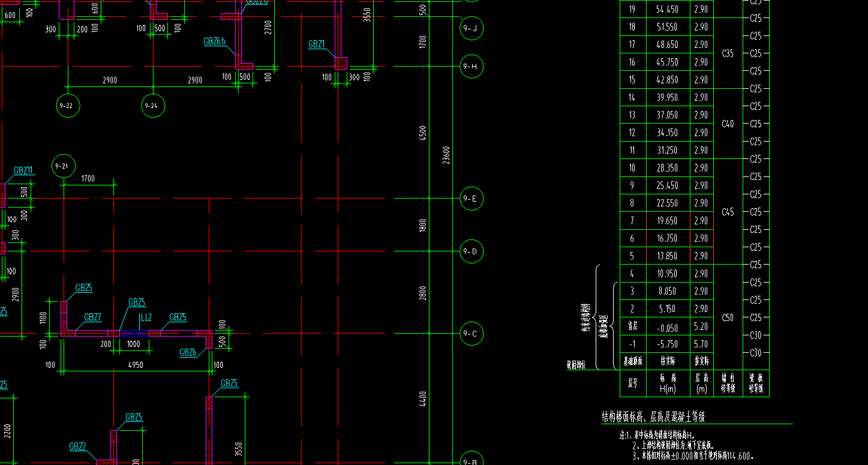Click elevation cell 8.050 in the table
Viewport: 868px width, 465px height.
(x=668, y=291)
